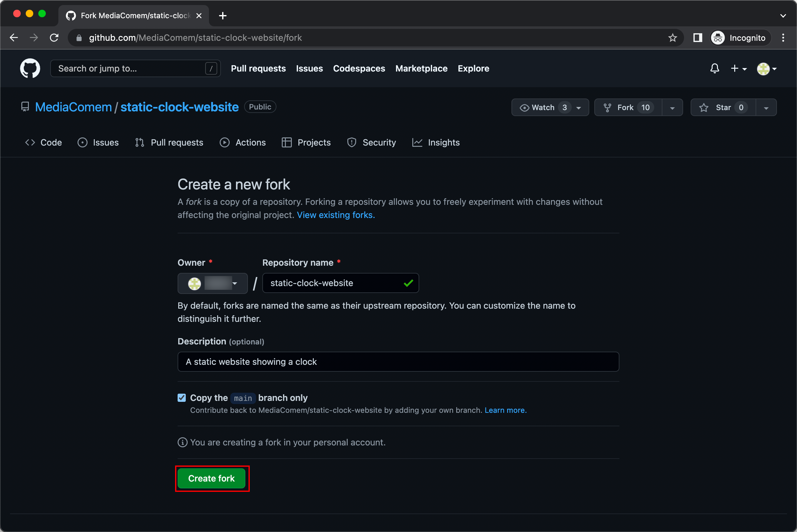Image resolution: width=797 pixels, height=532 pixels.
Task: Open the notifications bell
Action: pyautogui.click(x=714, y=68)
